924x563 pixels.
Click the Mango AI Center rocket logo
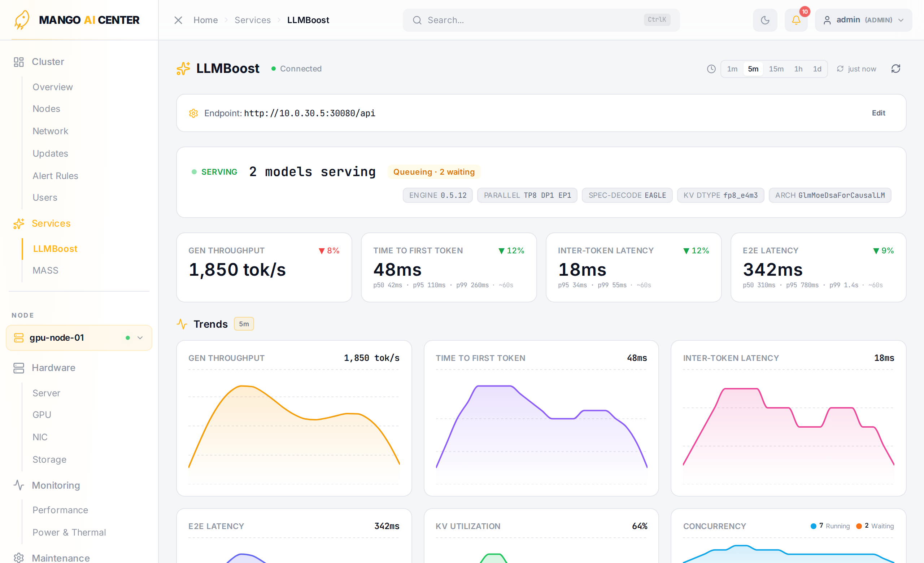pos(22,20)
